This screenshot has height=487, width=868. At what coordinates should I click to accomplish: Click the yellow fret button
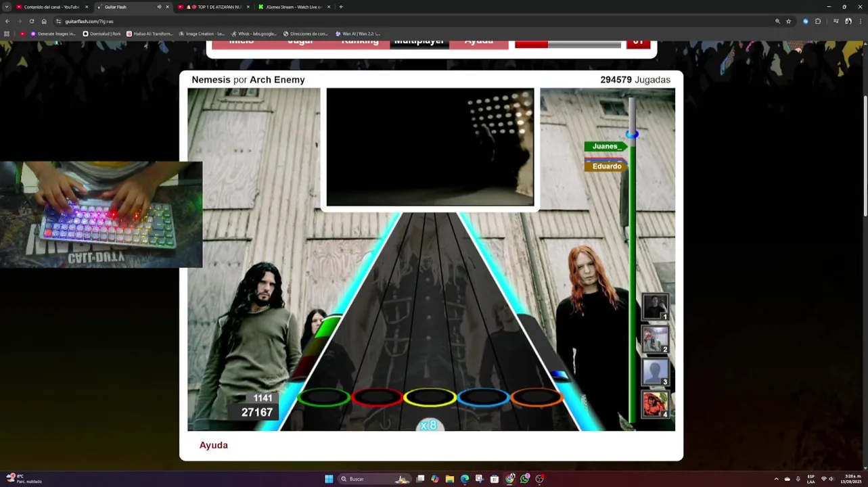(430, 398)
